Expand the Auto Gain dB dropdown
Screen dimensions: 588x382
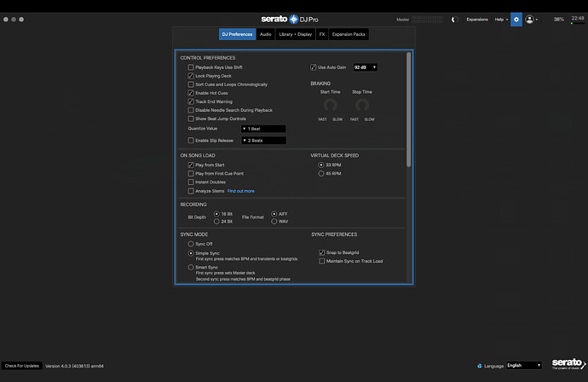click(365, 67)
